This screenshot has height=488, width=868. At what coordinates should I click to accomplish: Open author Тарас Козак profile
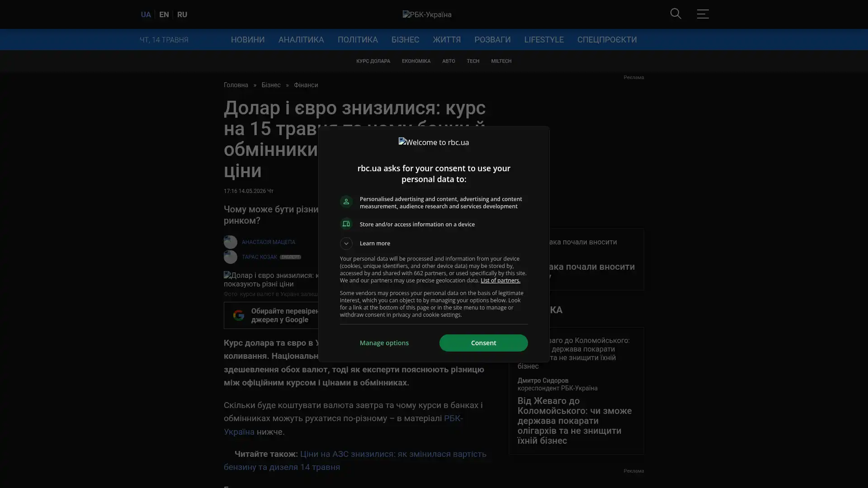tap(259, 257)
